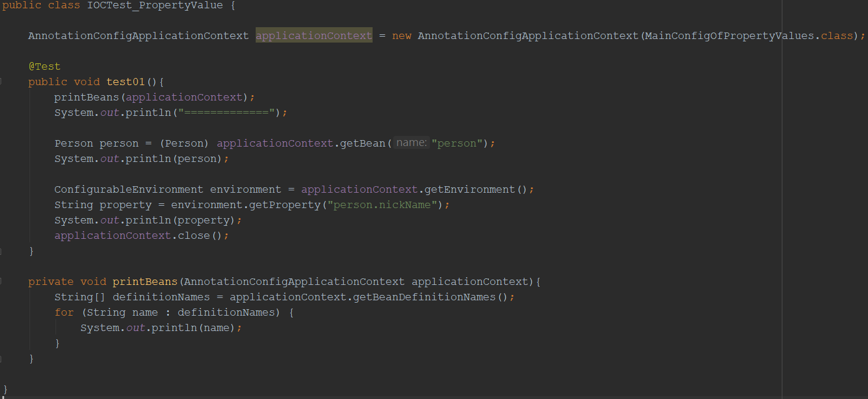Click the getEnvironment method call

pyautogui.click(x=470, y=189)
